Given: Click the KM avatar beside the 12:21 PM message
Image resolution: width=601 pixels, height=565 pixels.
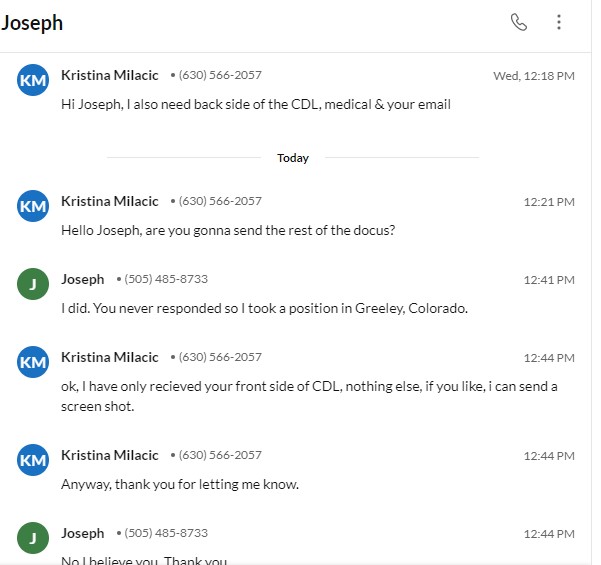Looking at the screenshot, I should [x=33, y=206].
